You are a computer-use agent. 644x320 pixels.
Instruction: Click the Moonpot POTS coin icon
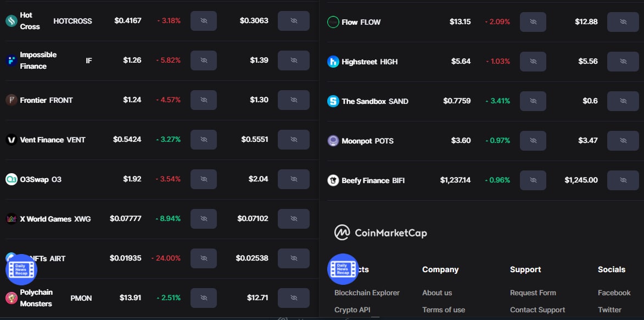[x=333, y=141]
